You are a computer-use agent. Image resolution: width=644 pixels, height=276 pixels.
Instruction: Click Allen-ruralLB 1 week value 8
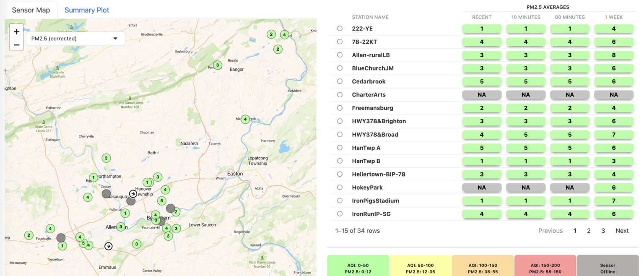[614, 55]
